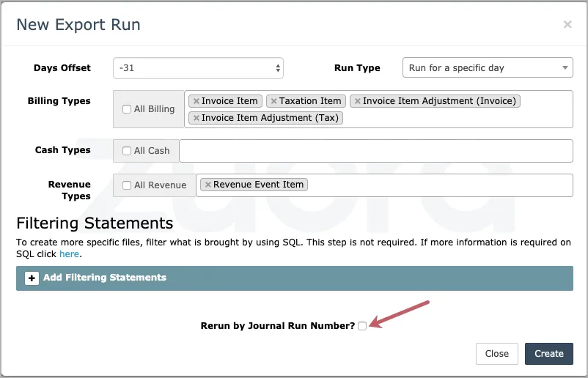Remove the Revenue Event Item tag

207,185
